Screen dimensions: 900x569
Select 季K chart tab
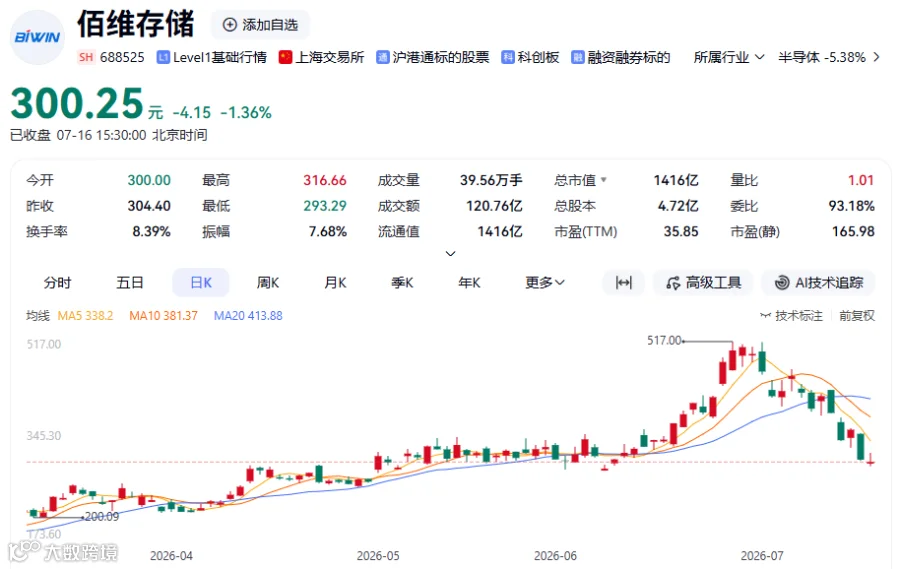[x=402, y=282]
